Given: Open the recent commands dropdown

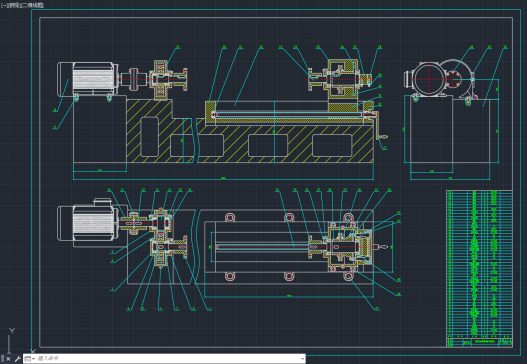Looking at the screenshot, I should pos(29,359).
